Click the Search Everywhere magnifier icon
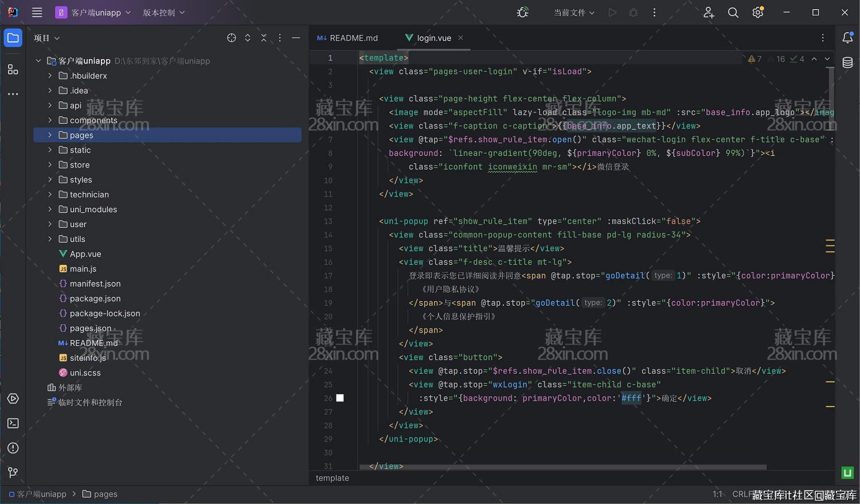 pyautogui.click(x=733, y=13)
